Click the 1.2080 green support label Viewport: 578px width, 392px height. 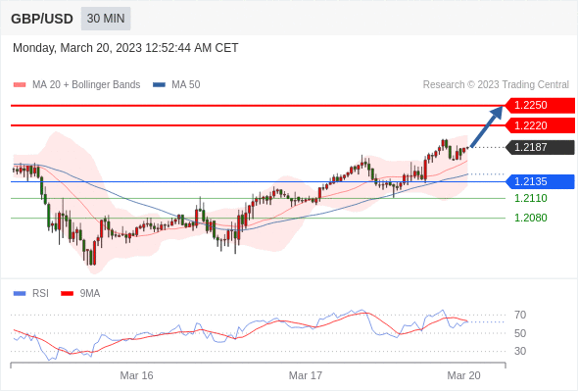point(530,218)
